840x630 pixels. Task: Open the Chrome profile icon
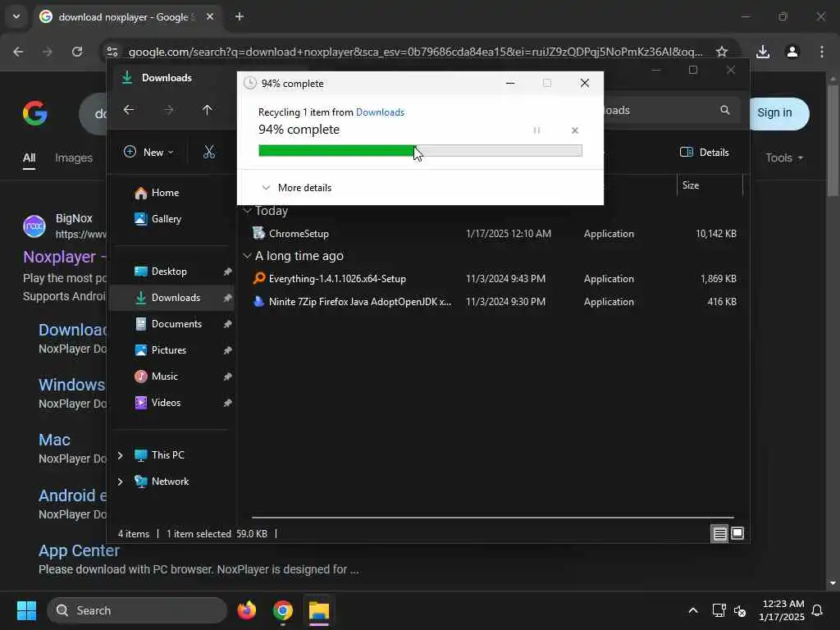click(x=792, y=52)
